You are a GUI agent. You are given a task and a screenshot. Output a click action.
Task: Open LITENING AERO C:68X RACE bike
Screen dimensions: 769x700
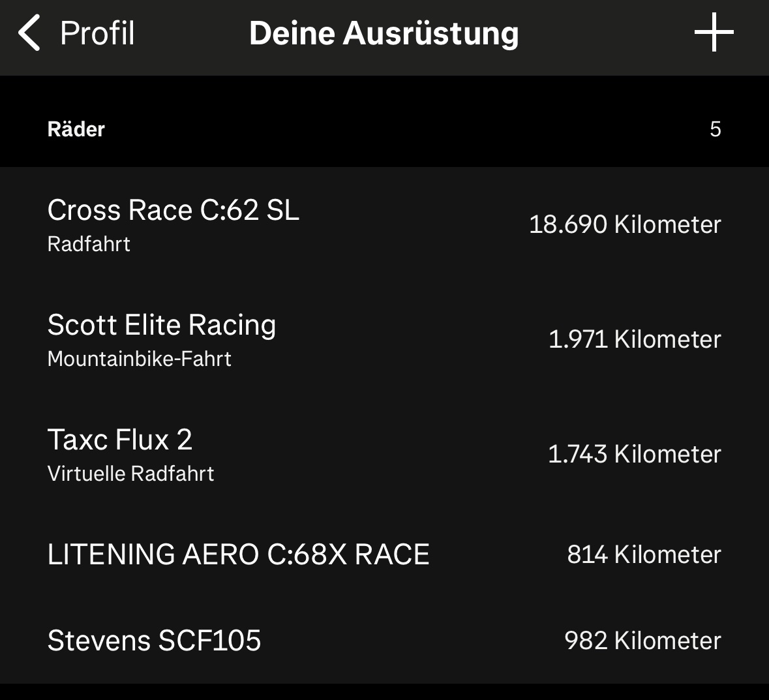tap(238, 555)
